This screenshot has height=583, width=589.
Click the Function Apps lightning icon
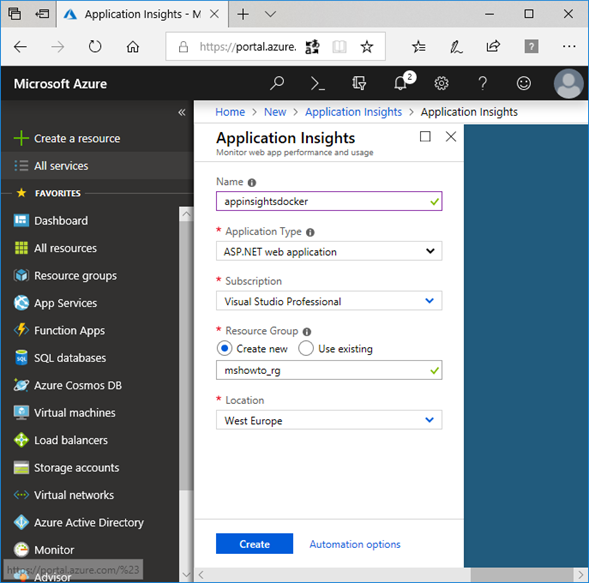(x=21, y=330)
